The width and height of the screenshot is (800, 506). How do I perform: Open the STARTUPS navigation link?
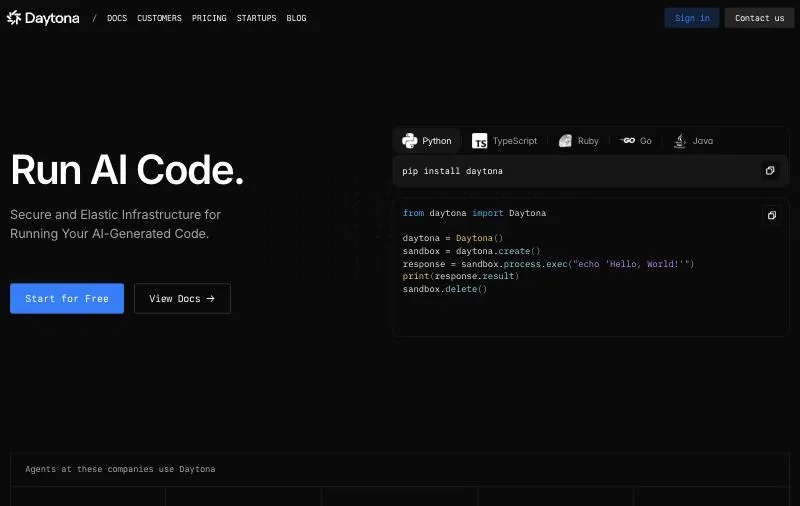tap(256, 18)
